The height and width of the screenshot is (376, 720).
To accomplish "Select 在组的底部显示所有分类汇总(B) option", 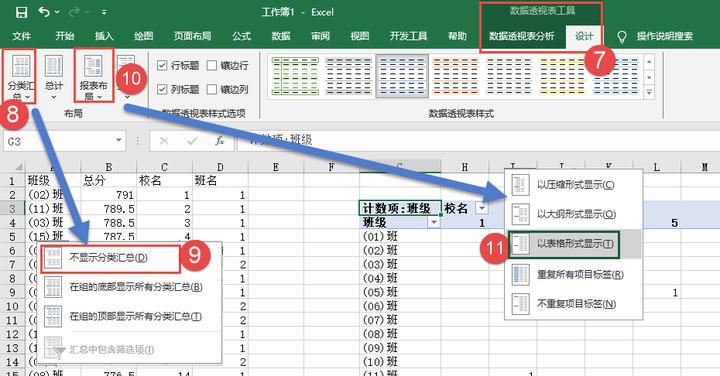I will pos(130,287).
